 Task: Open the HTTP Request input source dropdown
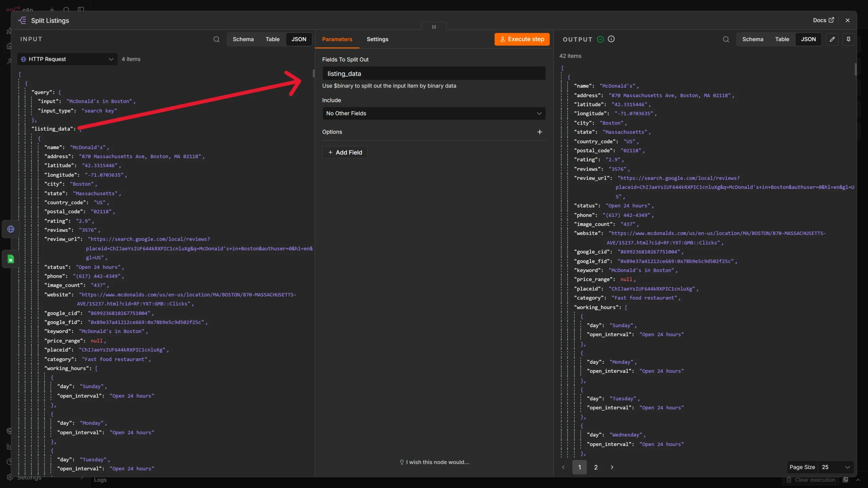67,59
